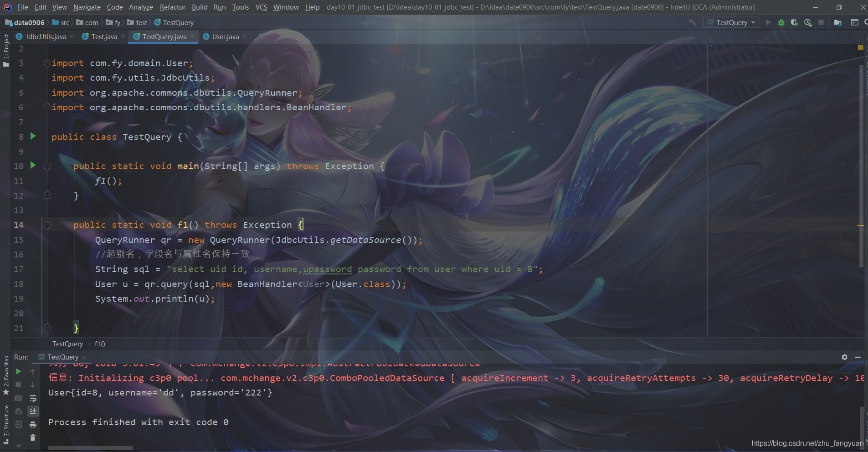The height and width of the screenshot is (452, 868).
Task: Open the Navigate menu
Action: [87, 7]
